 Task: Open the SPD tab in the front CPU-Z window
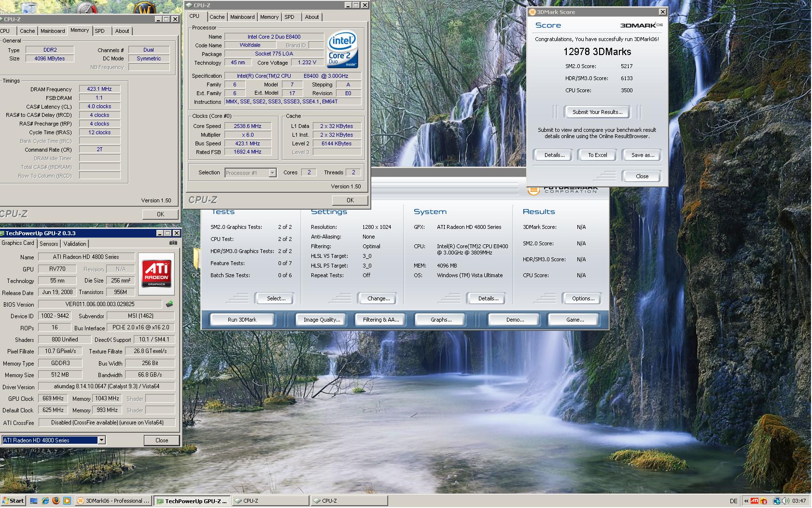click(289, 17)
